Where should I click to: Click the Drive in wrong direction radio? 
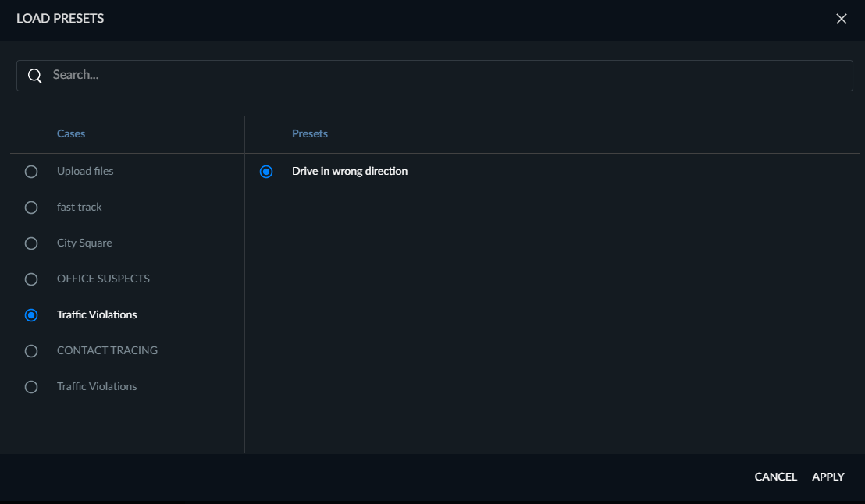pyautogui.click(x=266, y=172)
